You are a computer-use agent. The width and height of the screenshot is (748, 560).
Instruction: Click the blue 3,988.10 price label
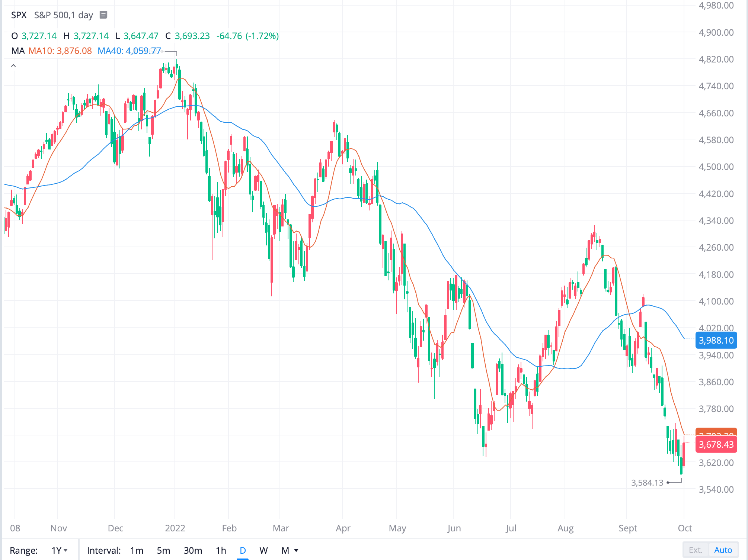pyautogui.click(x=716, y=340)
